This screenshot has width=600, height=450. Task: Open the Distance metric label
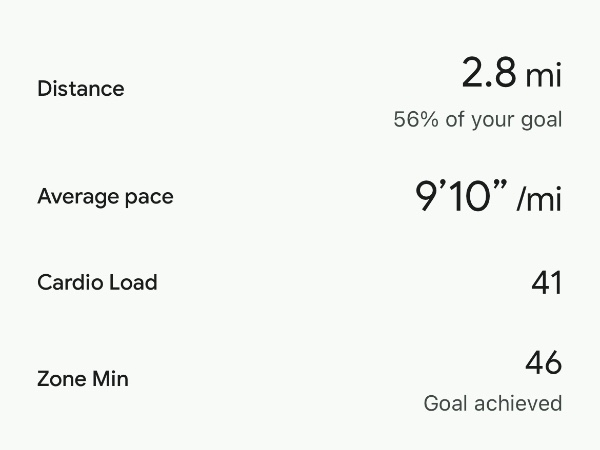80,89
